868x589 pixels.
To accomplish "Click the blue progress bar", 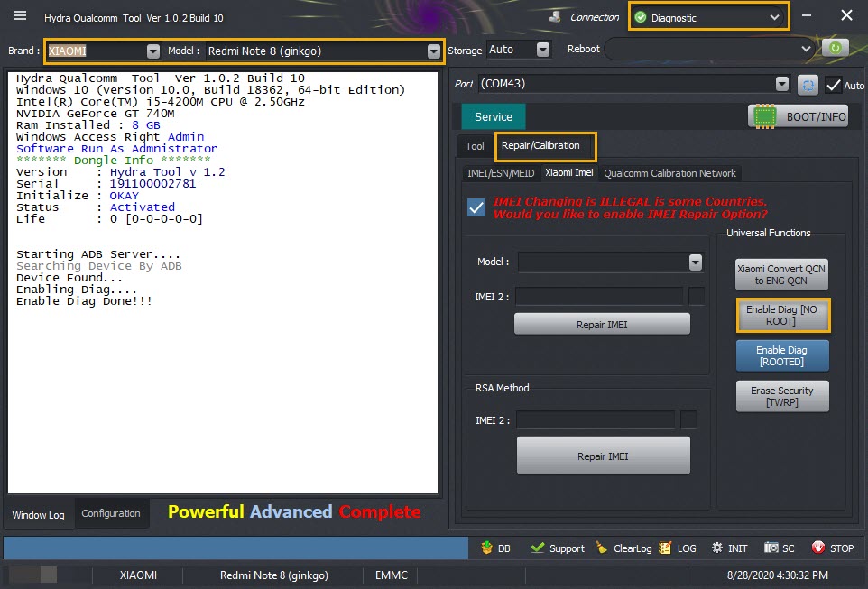I will click(x=235, y=548).
